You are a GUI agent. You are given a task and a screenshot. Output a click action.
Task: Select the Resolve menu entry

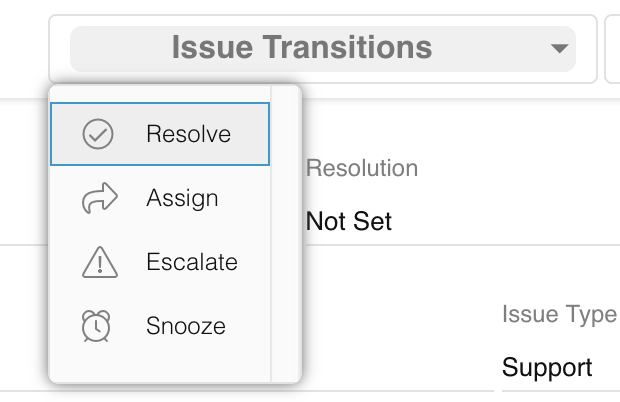(x=160, y=134)
